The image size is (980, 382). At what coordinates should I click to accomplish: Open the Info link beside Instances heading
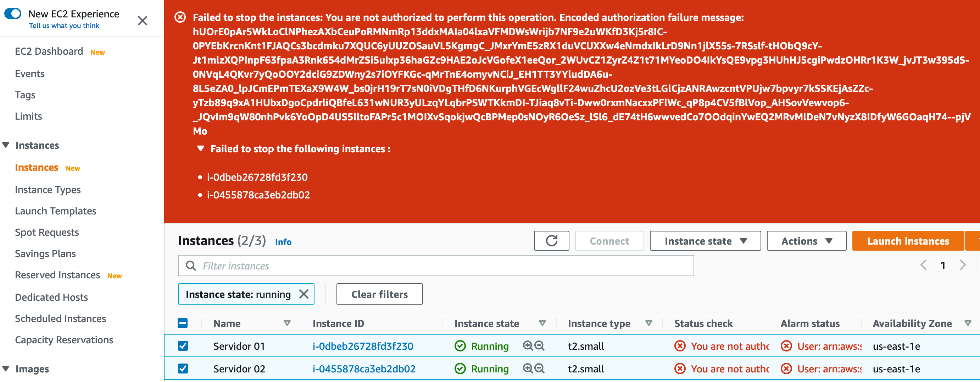point(283,242)
